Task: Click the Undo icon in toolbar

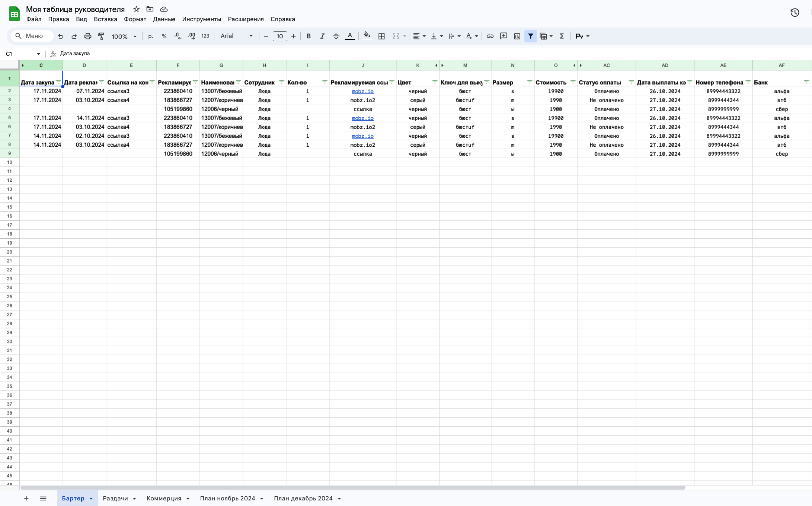Action: (x=61, y=36)
